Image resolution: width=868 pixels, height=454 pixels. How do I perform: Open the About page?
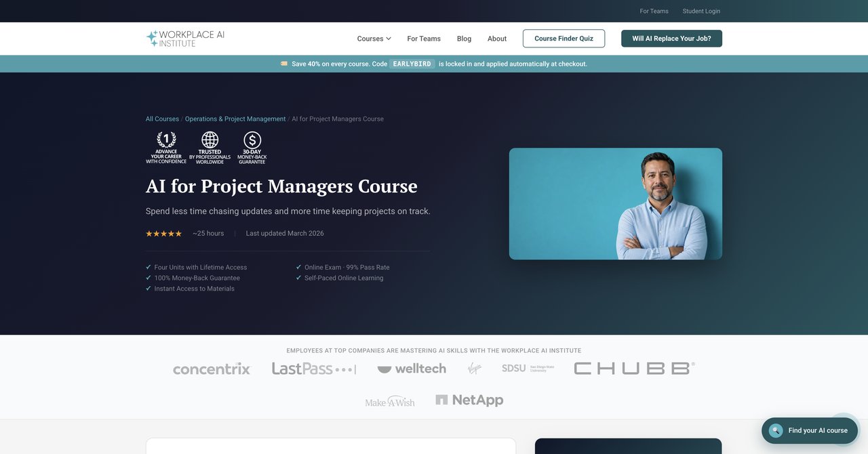click(x=497, y=39)
